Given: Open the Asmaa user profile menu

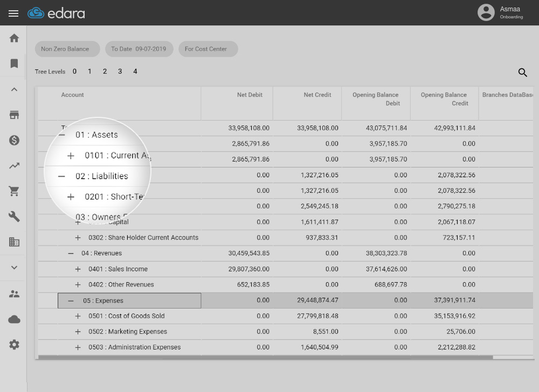Looking at the screenshot, I should pyautogui.click(x=500, y=12).
